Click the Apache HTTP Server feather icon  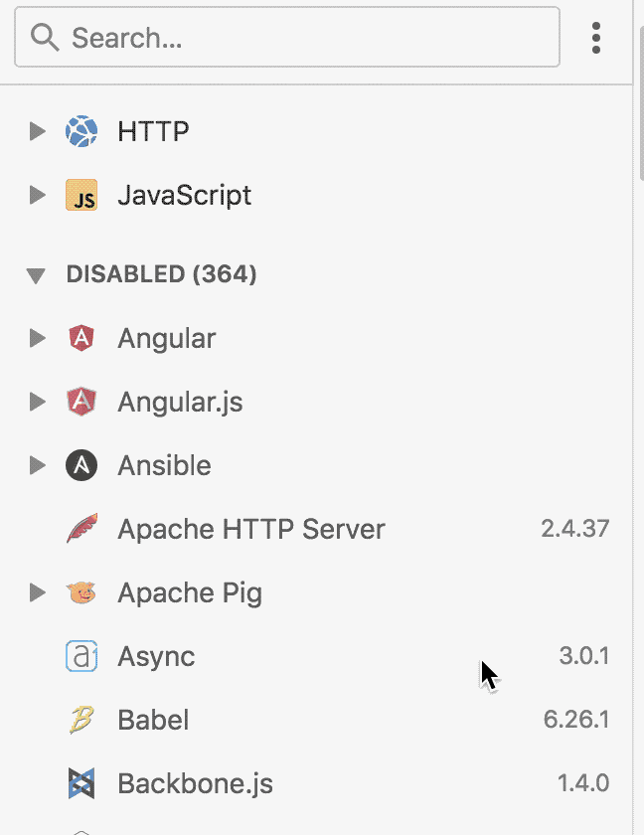coord(81,528)
